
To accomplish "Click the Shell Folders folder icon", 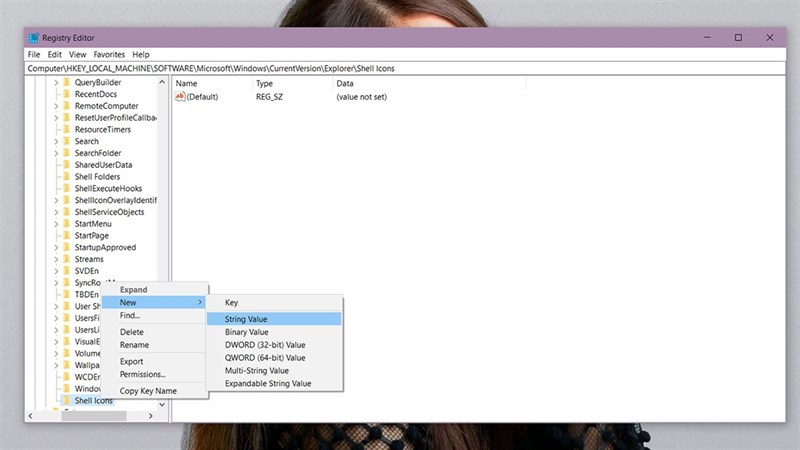I will [66, 176].
